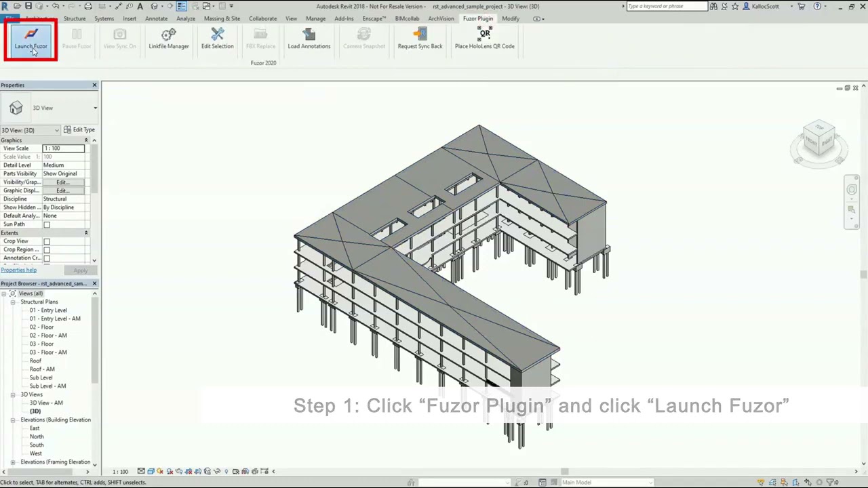Screen dimensions: 868x488
Task: Select the 3D View - AM item
Action: pyautogui.click(x=46, y=403)
